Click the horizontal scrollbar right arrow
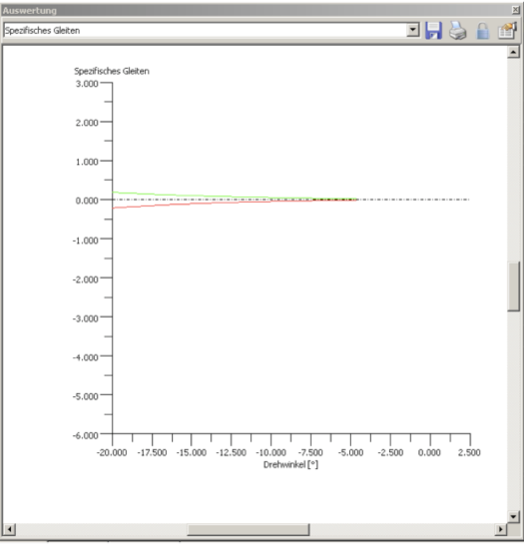 coord(501,529)
